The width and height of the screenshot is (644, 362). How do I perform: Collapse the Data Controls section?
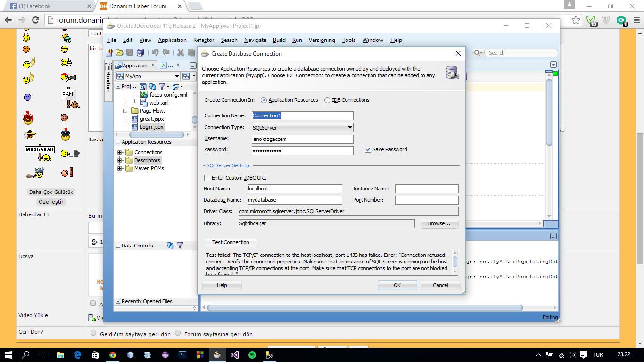[118, 246]
